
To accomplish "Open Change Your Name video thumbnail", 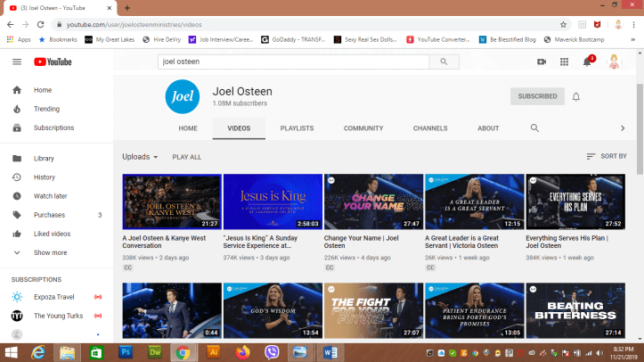I will pos(373,202).
